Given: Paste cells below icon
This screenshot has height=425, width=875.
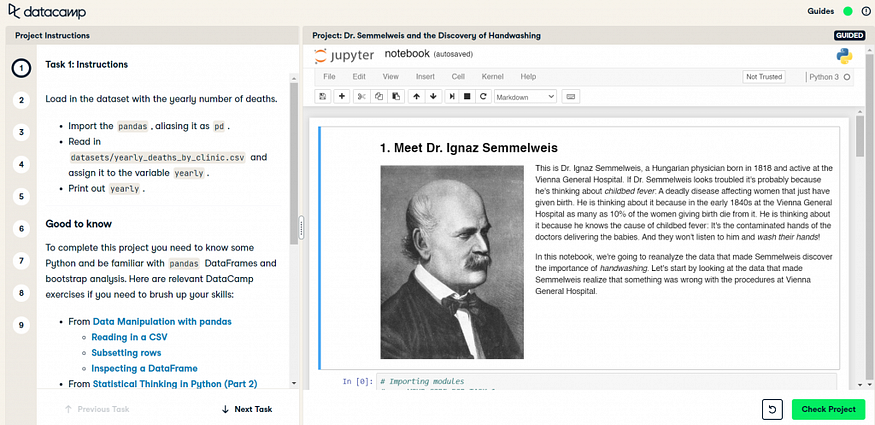Looking at the screenshot, I should tap(396, 96).
